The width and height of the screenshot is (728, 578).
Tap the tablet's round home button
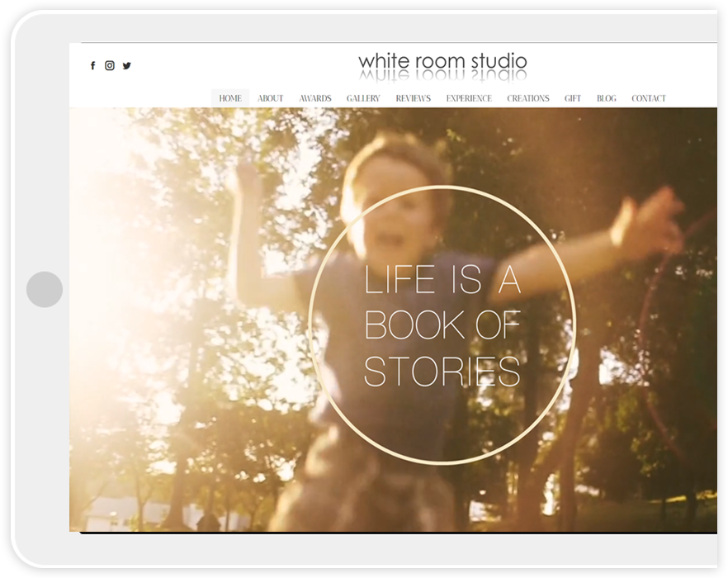(45, 289)
